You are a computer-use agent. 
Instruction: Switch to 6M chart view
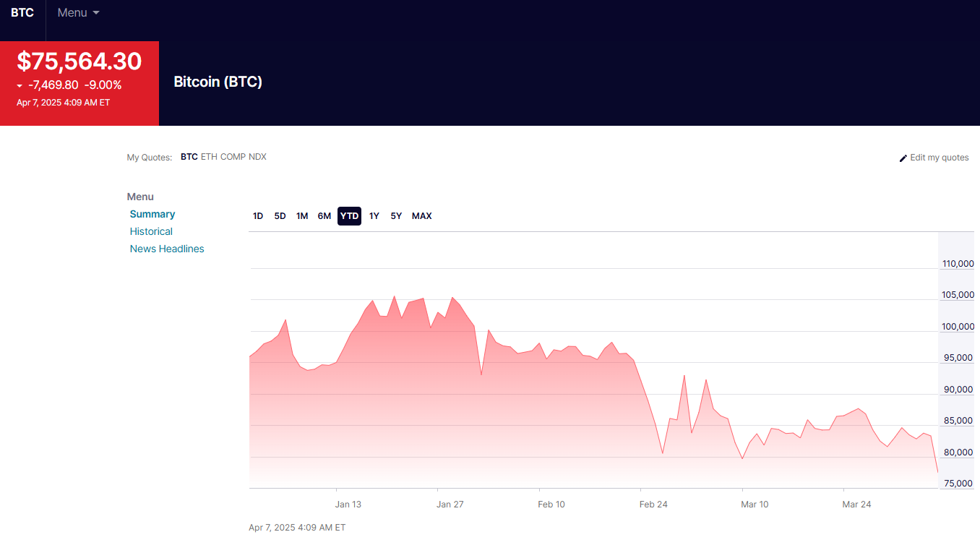[324, 216]
